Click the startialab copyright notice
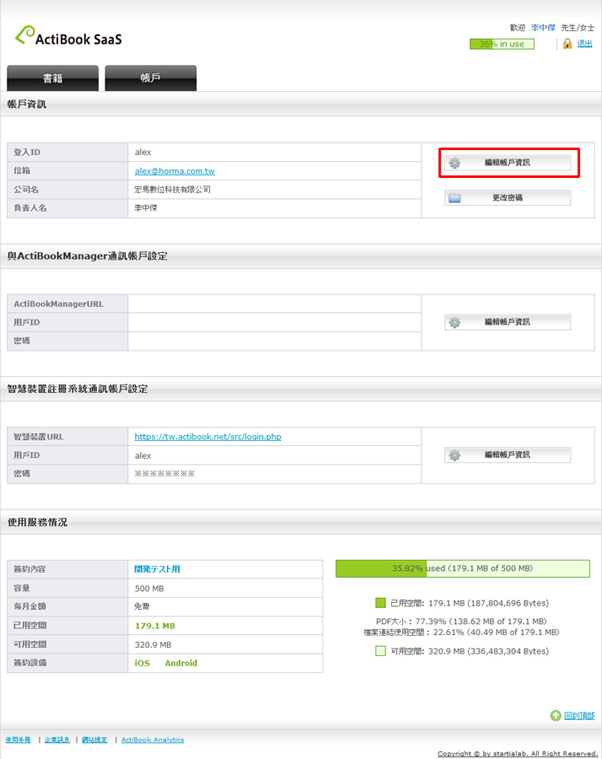The image size is (602, 759). coord(517,753)
